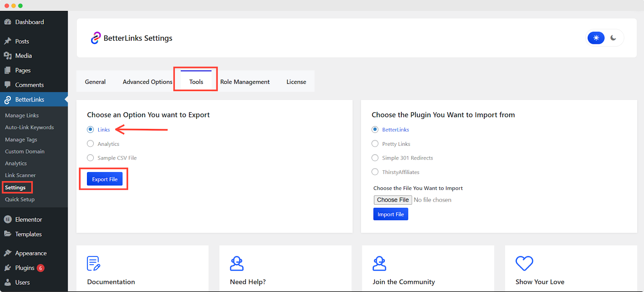Open the Tools tab
This screenshot has height=292, width=644.
(x=196, y=81)
